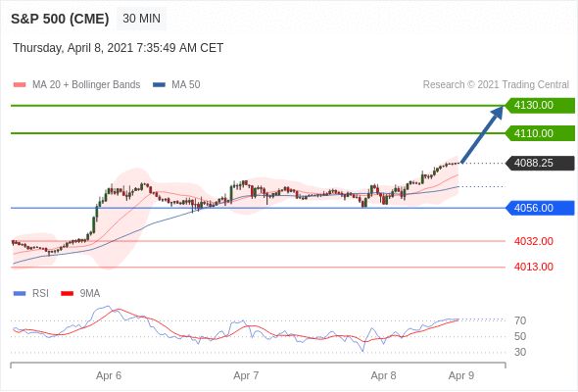Screen dimensions: 578x392
Task: Click the RSI legend label
Action: click(40, 294)
